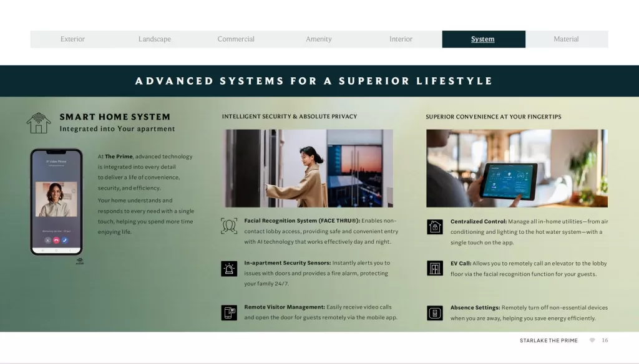Click the woman at lobby door photo
Image resolution: width=639 pixels, height=364 pixels.
tap(308, 168)
